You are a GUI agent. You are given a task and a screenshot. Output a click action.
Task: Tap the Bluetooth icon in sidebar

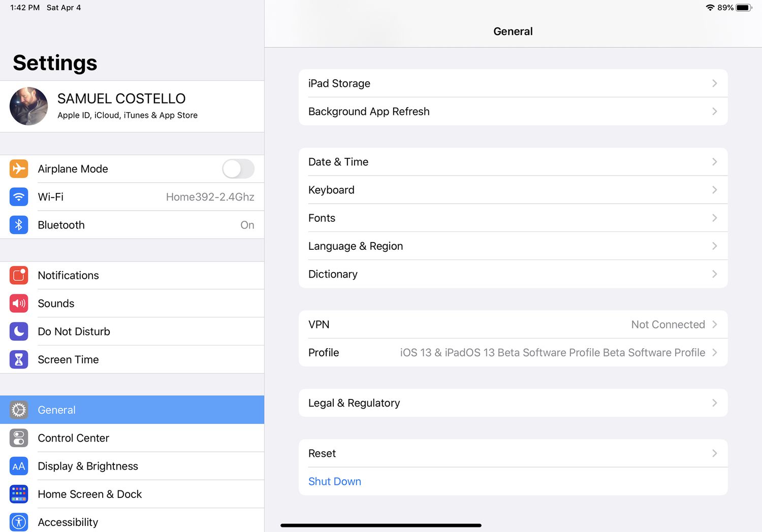[x=19, y=225]
